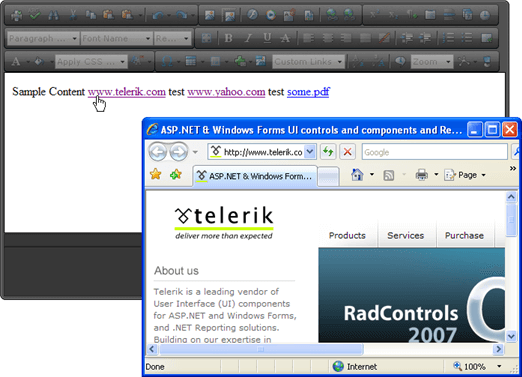The image size is (522, 377).
Task: Open the Paragraph style dropdown
Action: (43, 39)
